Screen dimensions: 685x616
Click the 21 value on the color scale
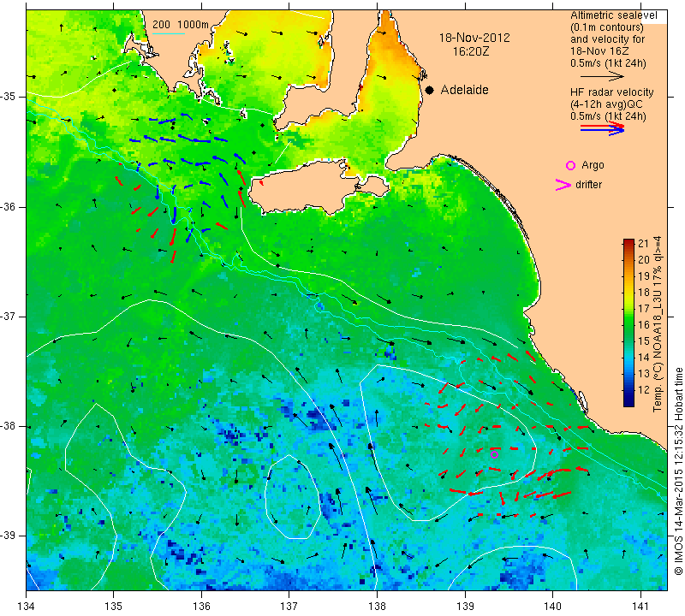644,244
